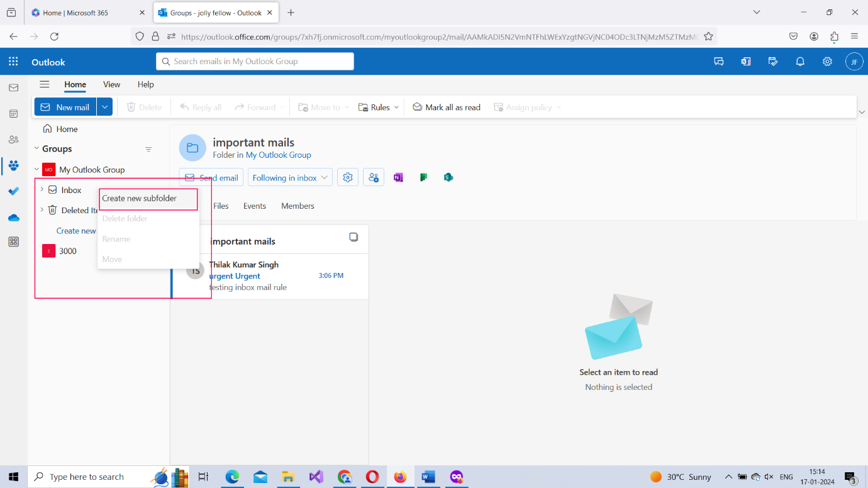Open the group's Planner icon
Viewport: 868px width, 488px height.
(423, 177)
